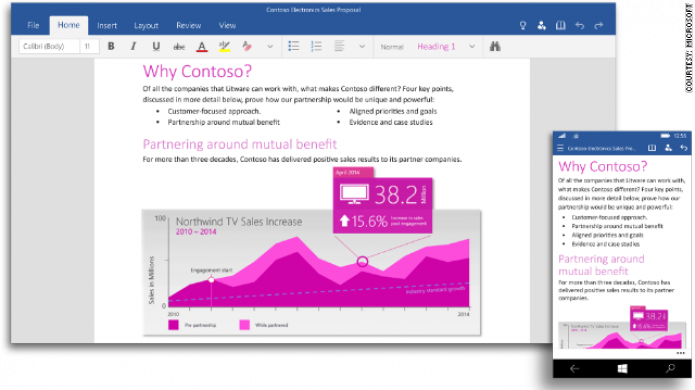Image resolution: width=695 pixels, height=390 pixels.
Task: Switch to the Layout tab
Action: (x=146, y=26)
